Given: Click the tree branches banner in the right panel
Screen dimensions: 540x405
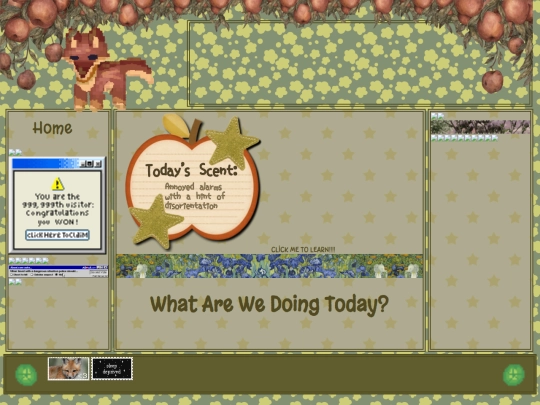Looking at the screenshot, I should (x=480, y=127).
